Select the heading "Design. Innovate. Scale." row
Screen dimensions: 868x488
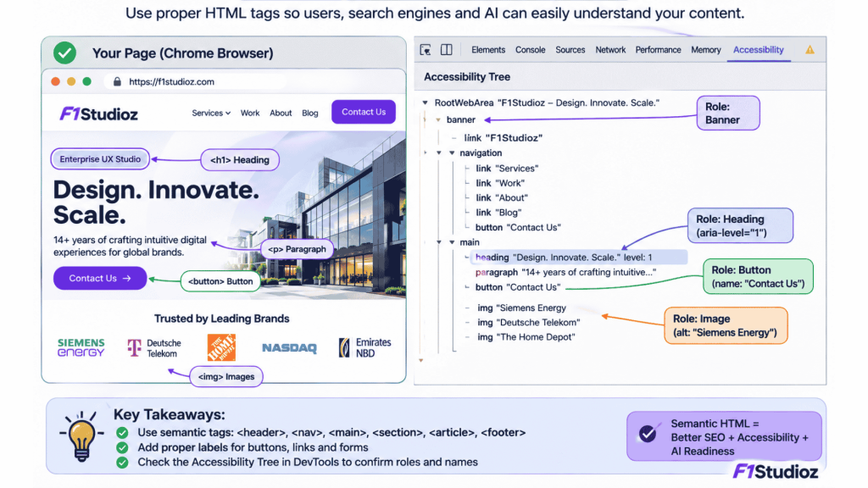tap(579, 258)
